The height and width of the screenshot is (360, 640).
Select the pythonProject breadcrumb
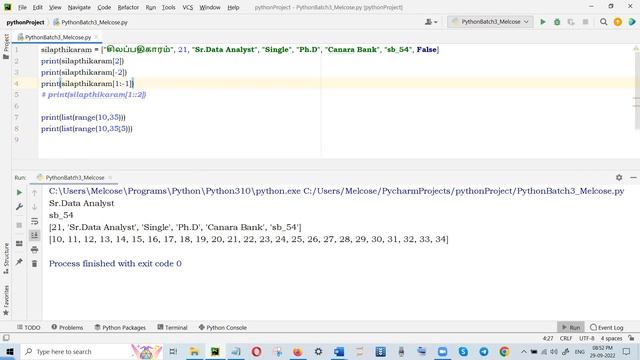coord(25,22)
